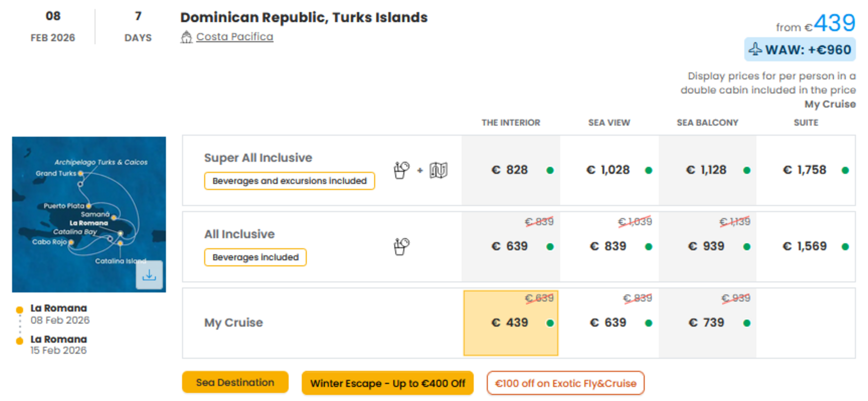Screen dimensions: 868x401
Task: Select My Cruise Interior fare €439
Action: coord(511,323)
